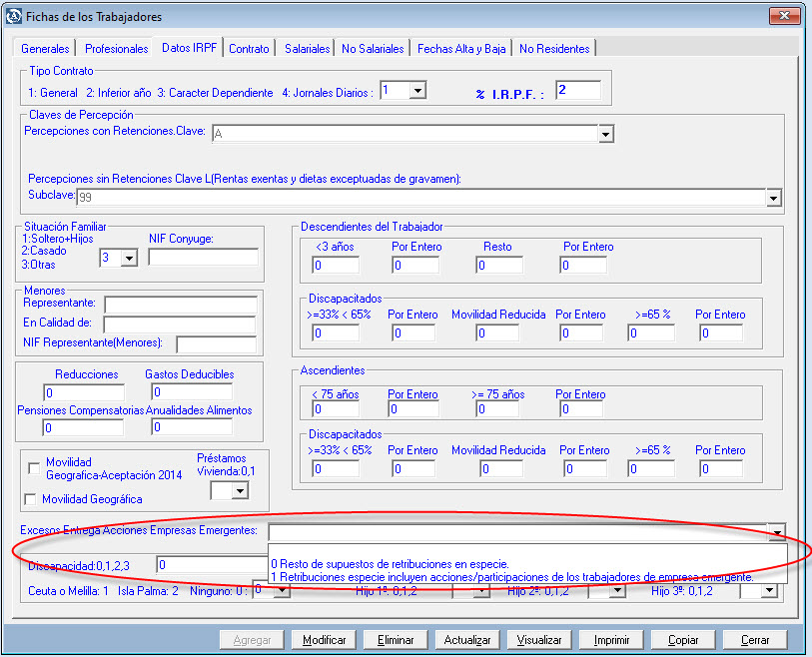Screen dimensions: 812x657
Task: Expand the Subclave dropdown
Action: pyautogui.click(x=773, y=198)
